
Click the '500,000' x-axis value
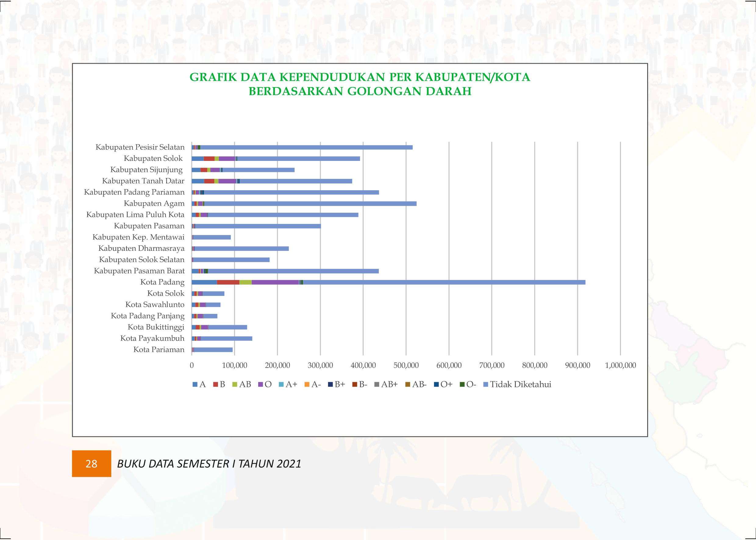(x=406, y=365)
